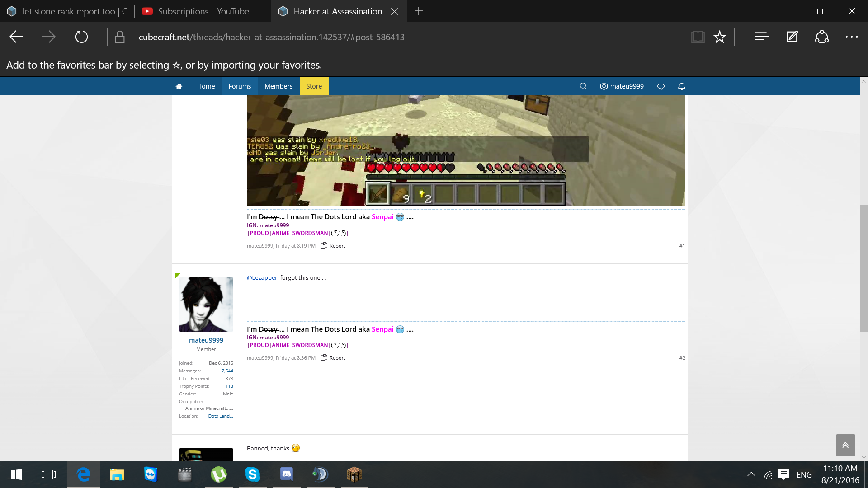Open the Home menu item

pyautogui.click(x=206, y=86)
